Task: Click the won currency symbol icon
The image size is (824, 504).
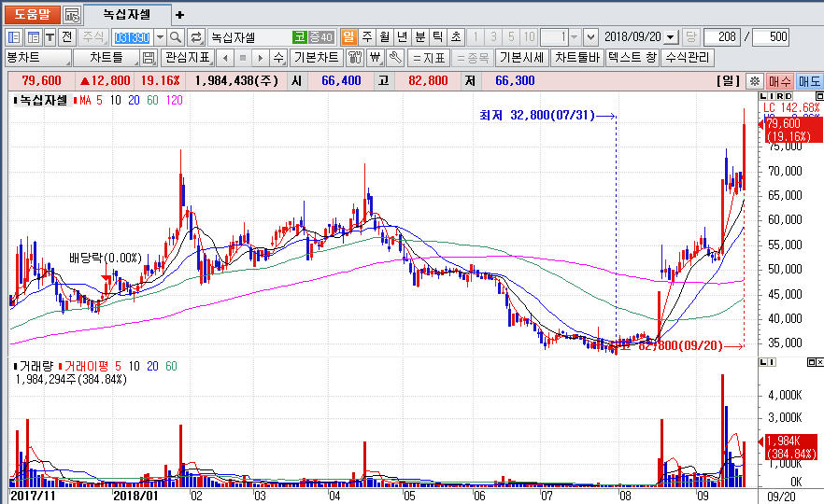Action: click(375, 58)
